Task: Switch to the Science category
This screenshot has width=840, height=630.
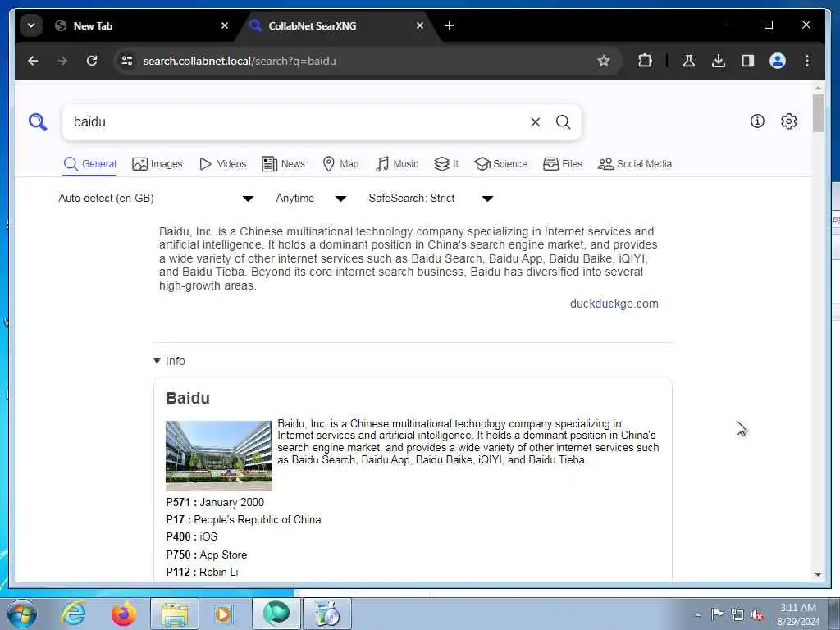Action: [x=501, y=164]
